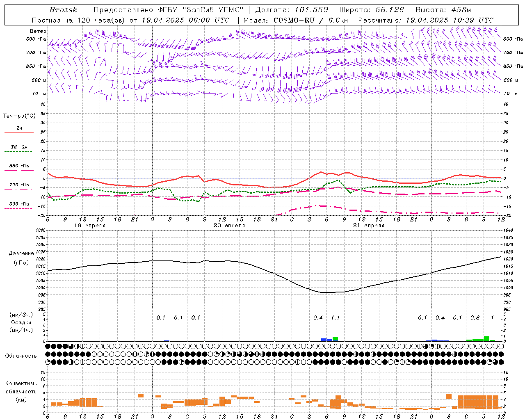This screenshot has height=420, width=525.
Task: Click the "Осадки" precipitation label
Action: click(x=21, y=322)
